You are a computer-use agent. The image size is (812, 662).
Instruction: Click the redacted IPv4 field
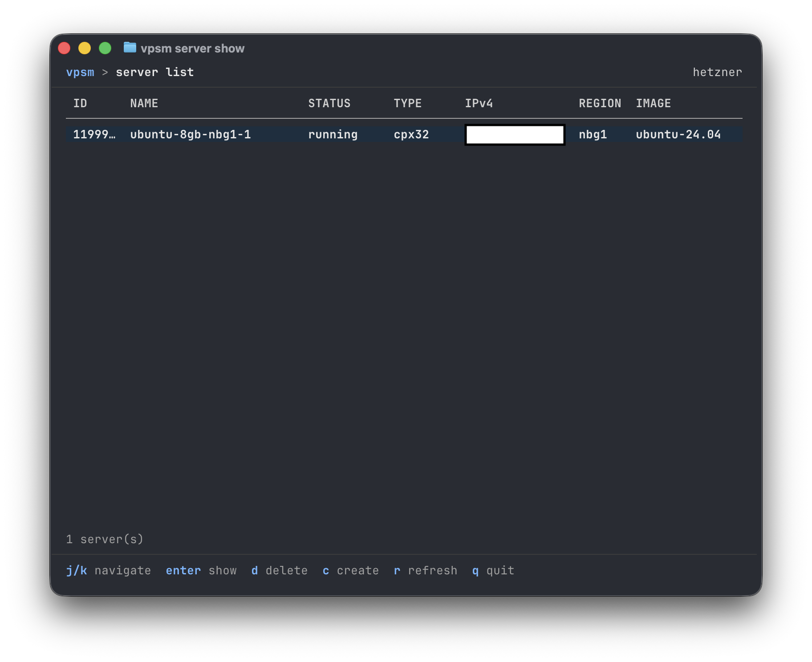[x=515, y=134]
